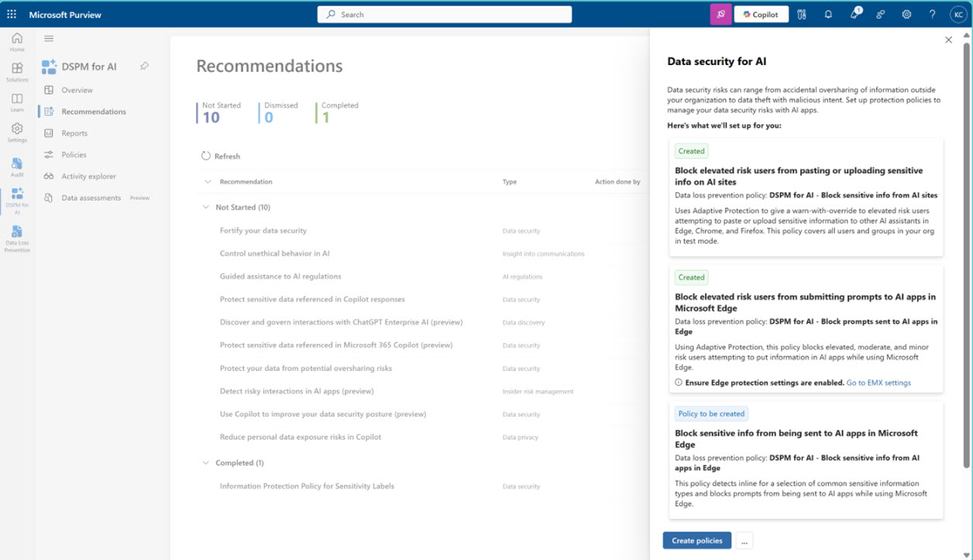Open the more options ellipsis button
The image size is (973, 560).
pyautogui.click(x=744, y=541)
